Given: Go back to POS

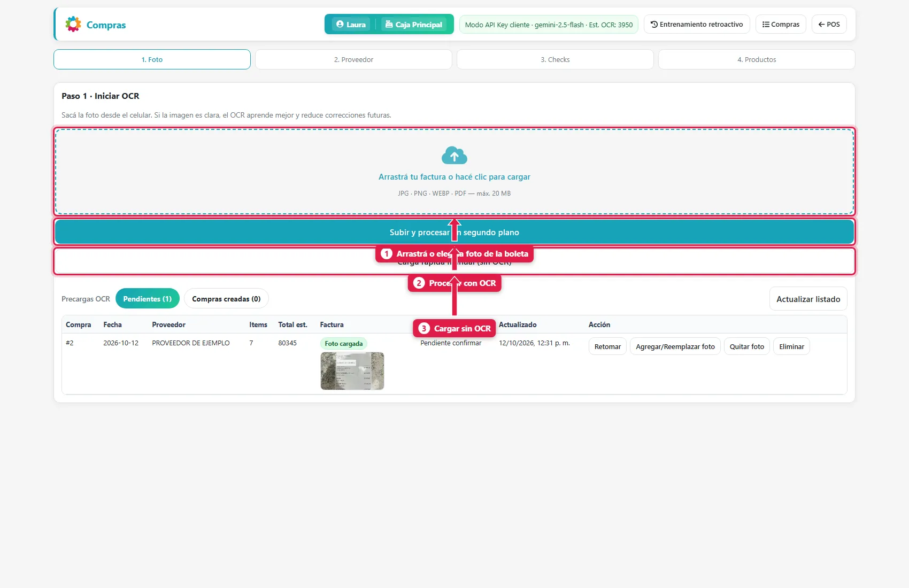Looking at the screenshot, I should [829, 24].
